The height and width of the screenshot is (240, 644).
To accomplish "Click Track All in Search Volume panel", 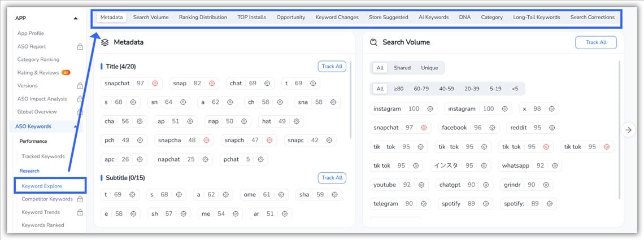I will (x=596, y=42).
